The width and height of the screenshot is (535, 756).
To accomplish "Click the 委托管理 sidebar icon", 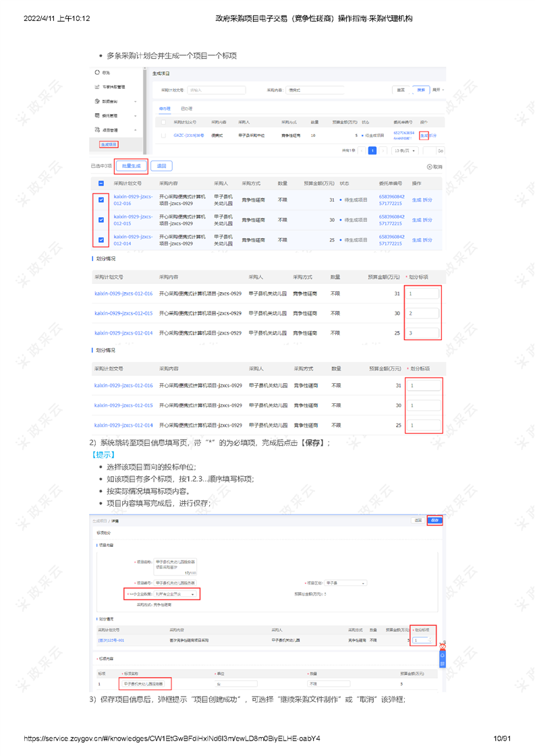I will 98,115.
